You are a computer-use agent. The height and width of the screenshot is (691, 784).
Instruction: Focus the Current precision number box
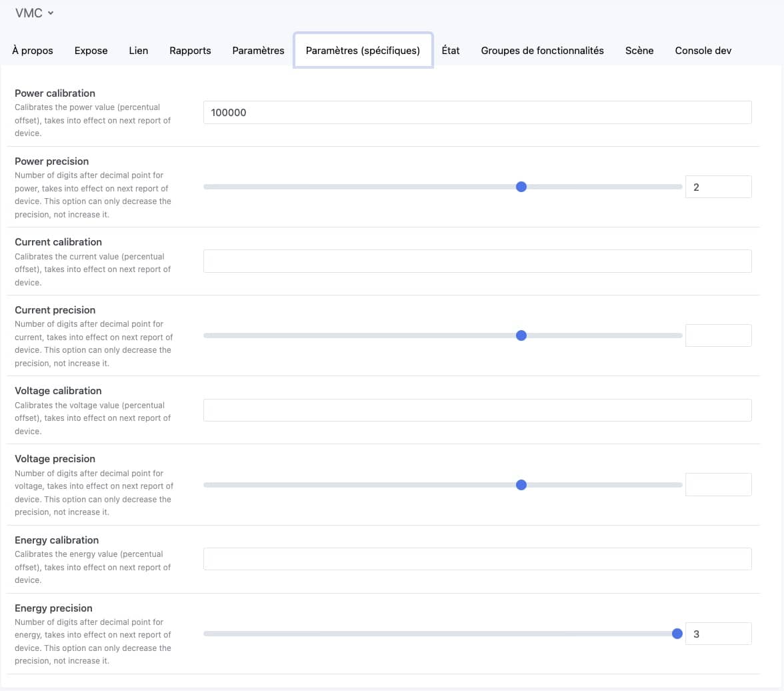coord(718,335)
